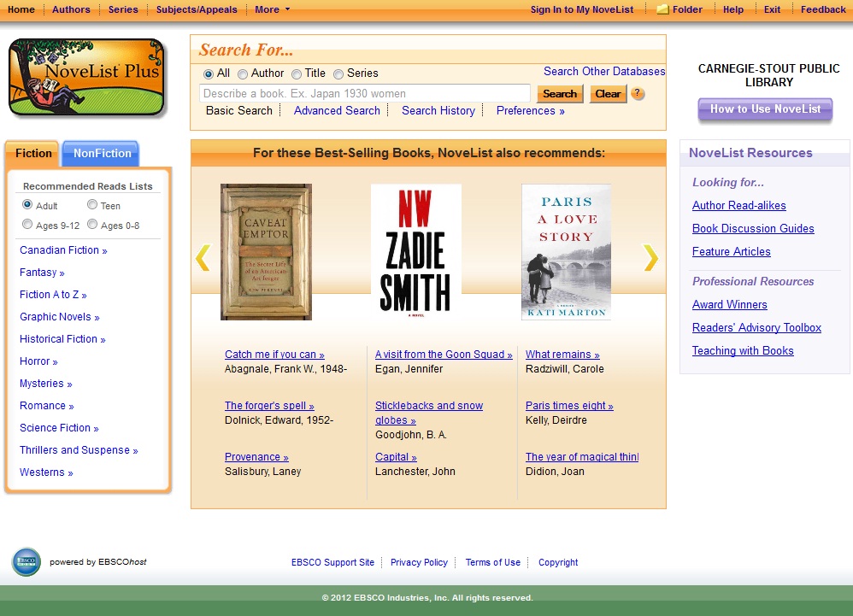Choose Adult recommended reads radio
Image resolution: width=853 pixels, height=616 pixels.
pyautogui.click(x=27, y=204)
